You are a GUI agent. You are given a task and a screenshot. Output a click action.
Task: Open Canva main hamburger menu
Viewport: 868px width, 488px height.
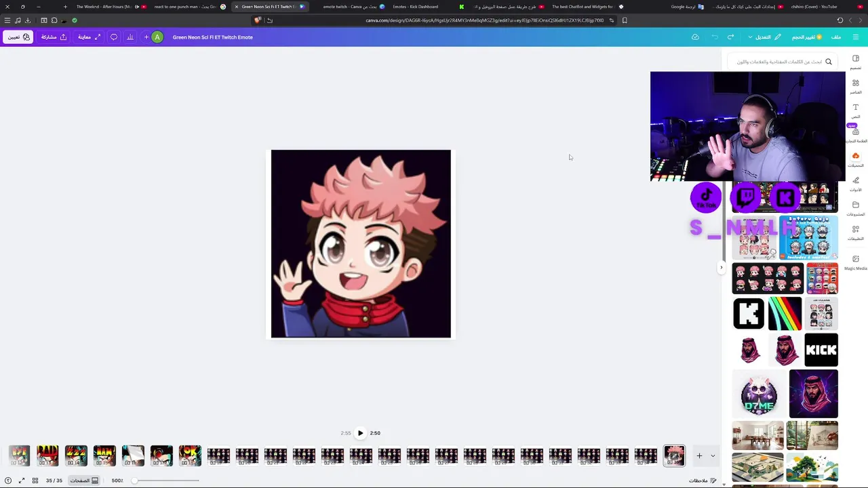point(856,37)
